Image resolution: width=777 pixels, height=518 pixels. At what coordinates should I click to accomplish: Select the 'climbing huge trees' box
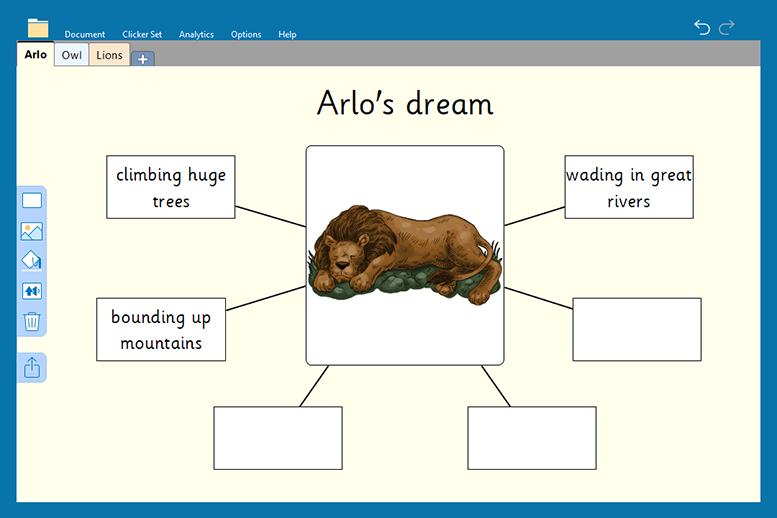point(171,187)
